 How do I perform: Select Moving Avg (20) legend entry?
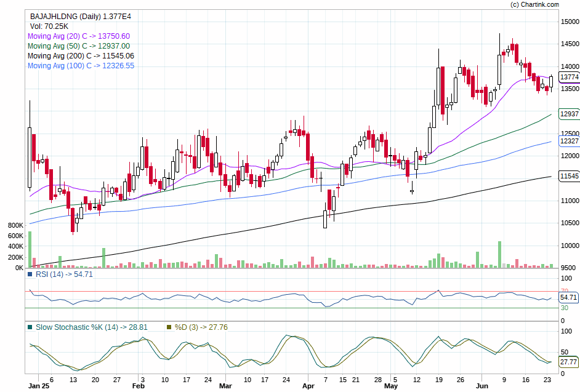click(x=79, y=36)
